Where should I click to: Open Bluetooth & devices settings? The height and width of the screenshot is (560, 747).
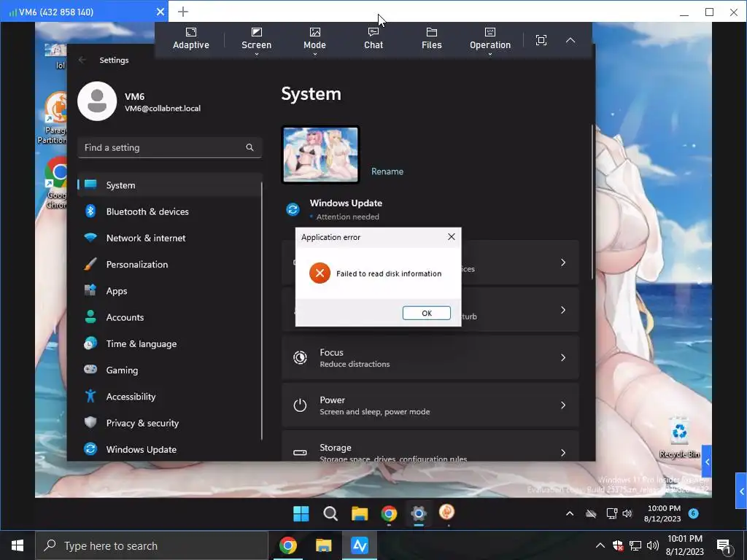(x=169, y=211)
